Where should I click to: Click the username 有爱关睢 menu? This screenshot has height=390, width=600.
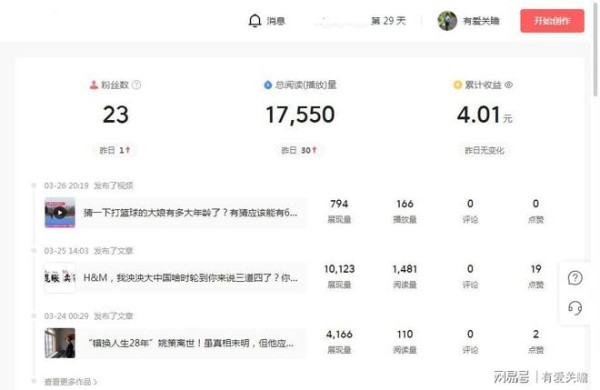481,21
